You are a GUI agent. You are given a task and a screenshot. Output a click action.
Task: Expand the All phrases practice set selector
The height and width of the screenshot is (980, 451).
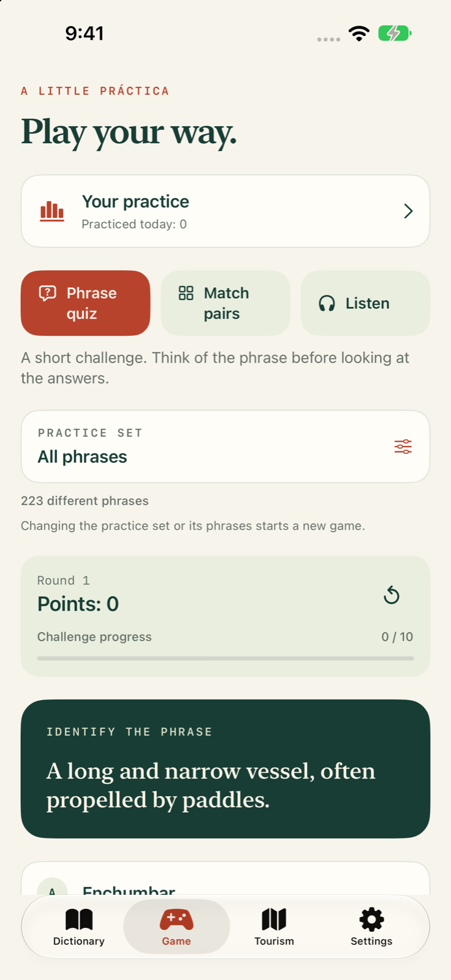225,447
